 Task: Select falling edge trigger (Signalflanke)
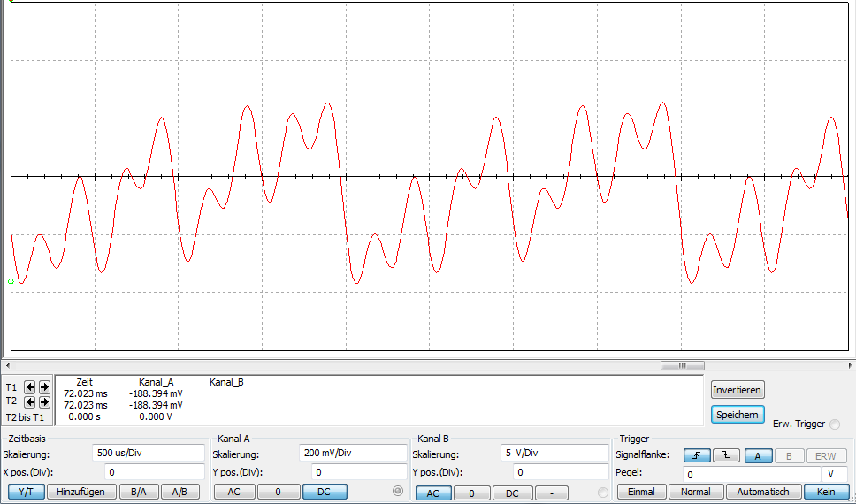point(726,455)
